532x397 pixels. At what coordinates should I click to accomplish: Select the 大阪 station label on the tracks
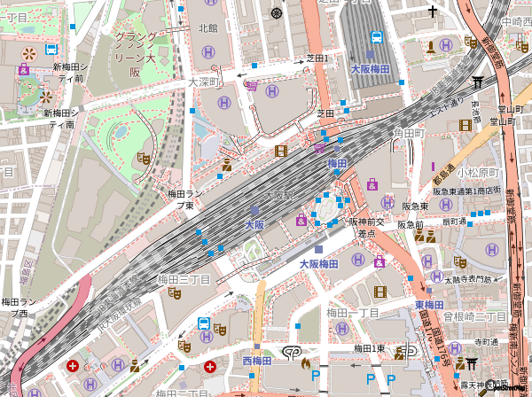tap(254, 224)
